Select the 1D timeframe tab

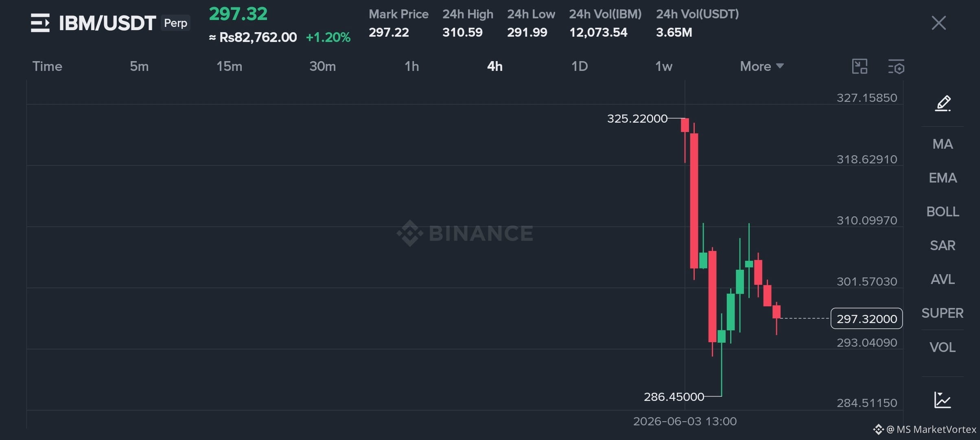(580, 66)
